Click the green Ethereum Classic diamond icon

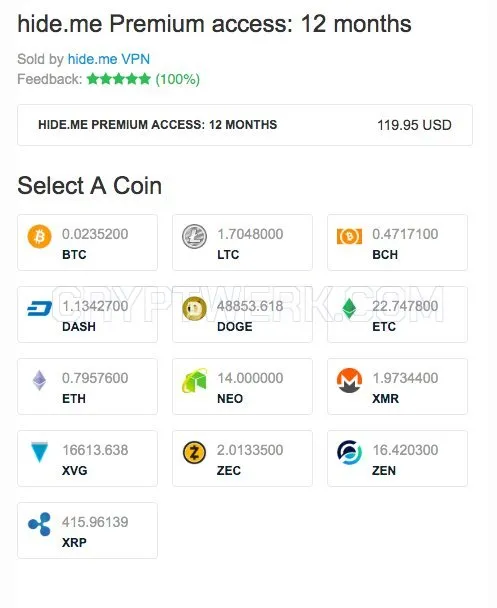click(349, 308)
